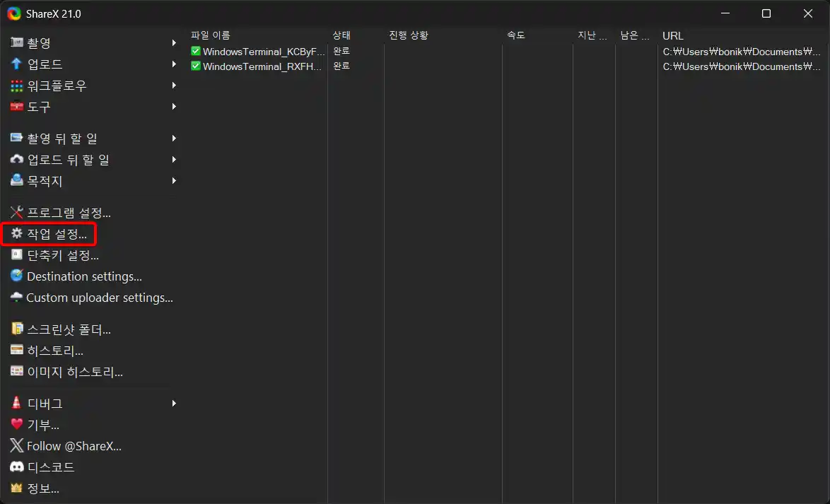Expand the 촬영 submenu arrow

coord(174,42)
